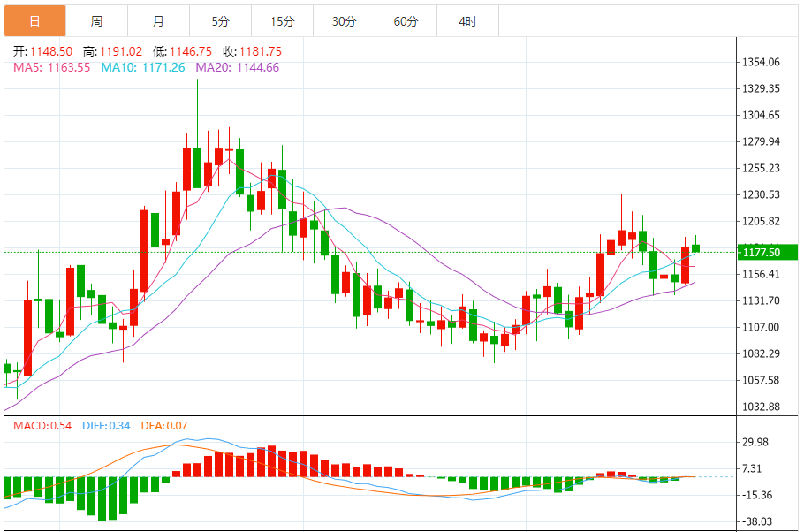Click the -38.03 MACD axis label

[x=757, y=521]
